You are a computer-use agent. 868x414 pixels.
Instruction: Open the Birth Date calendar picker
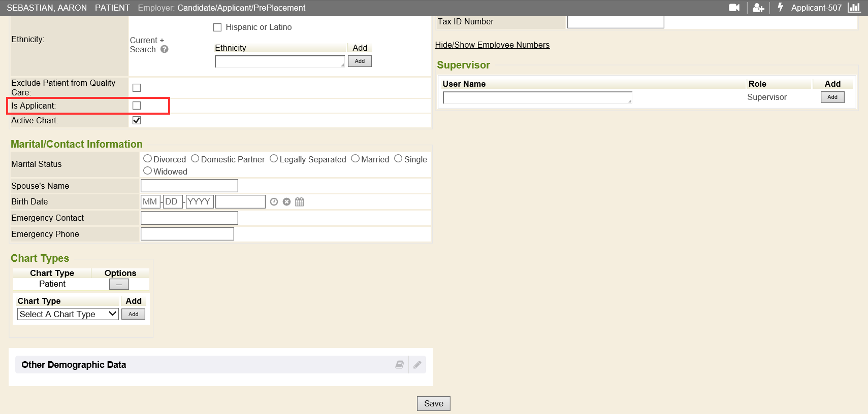300,202
